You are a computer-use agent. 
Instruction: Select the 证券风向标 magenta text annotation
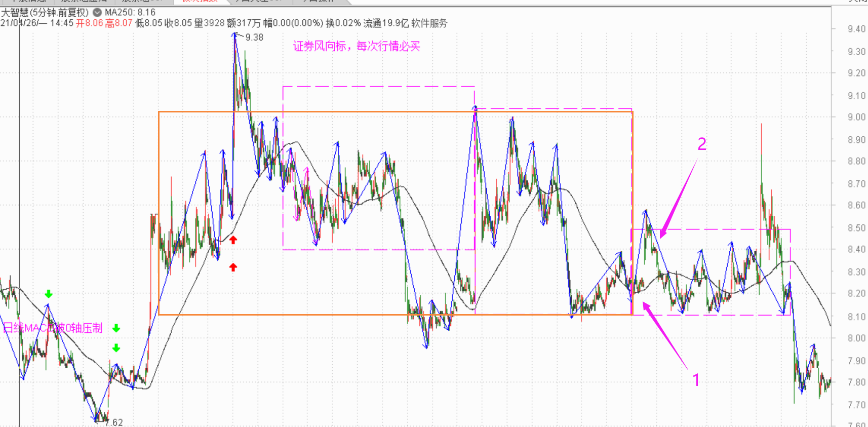[357, 47]
